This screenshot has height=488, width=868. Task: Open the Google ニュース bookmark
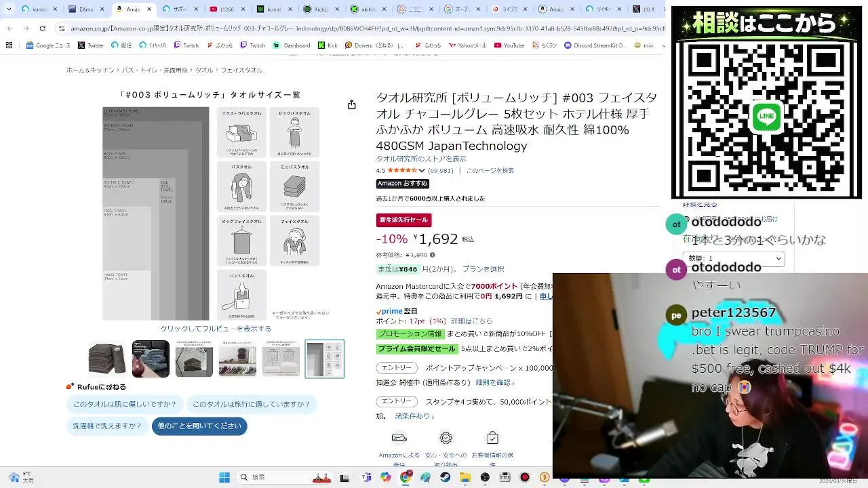[47, 45]
